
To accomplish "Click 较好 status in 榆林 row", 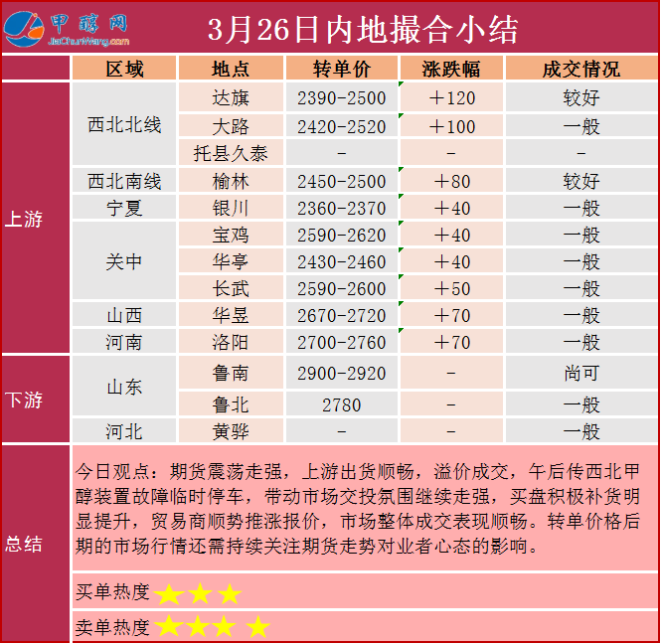I will [x=581, y=181].
